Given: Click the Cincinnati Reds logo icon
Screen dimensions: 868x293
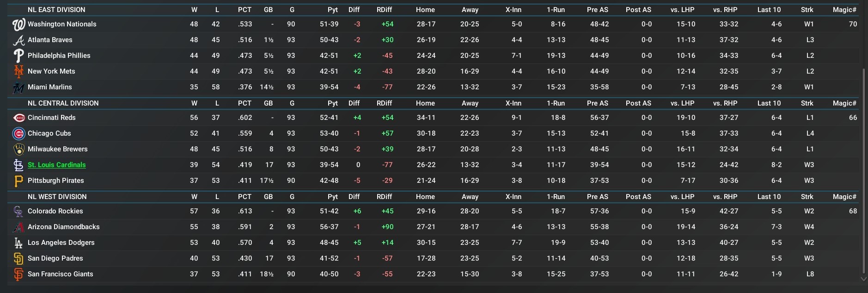Looking at the screenshot, I should coord(18,118).
